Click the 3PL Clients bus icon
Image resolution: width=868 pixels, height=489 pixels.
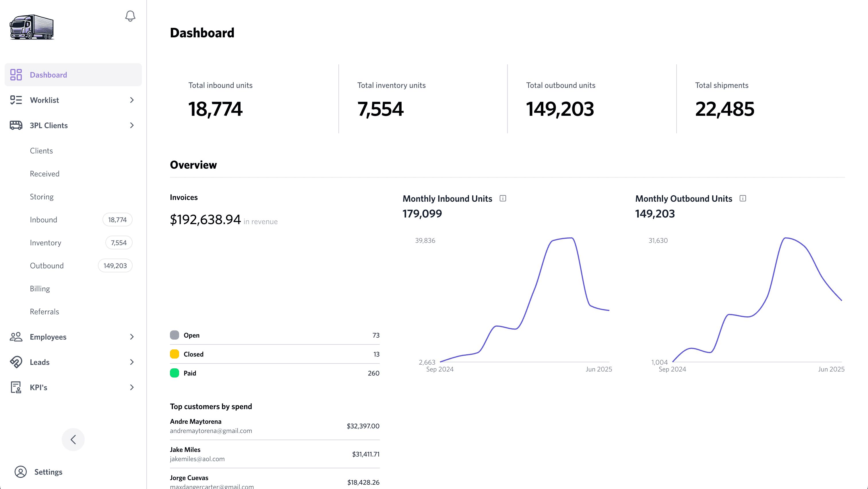click(16, 125)
